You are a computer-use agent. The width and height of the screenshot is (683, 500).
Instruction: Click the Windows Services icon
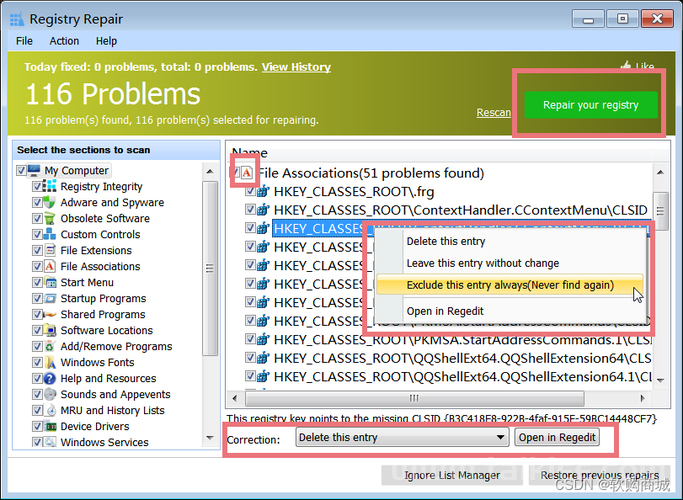coord(51,442)
